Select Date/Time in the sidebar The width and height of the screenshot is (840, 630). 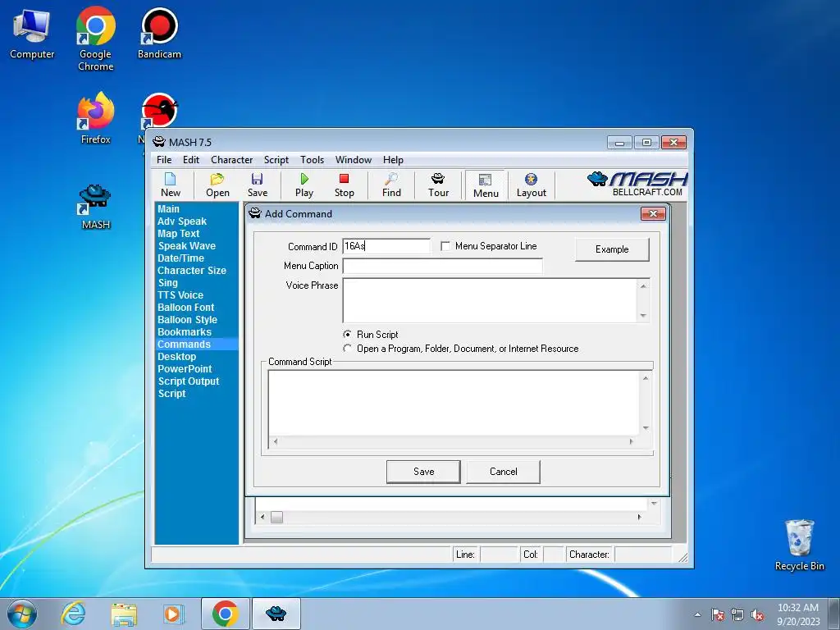click(x=180, y=258)
